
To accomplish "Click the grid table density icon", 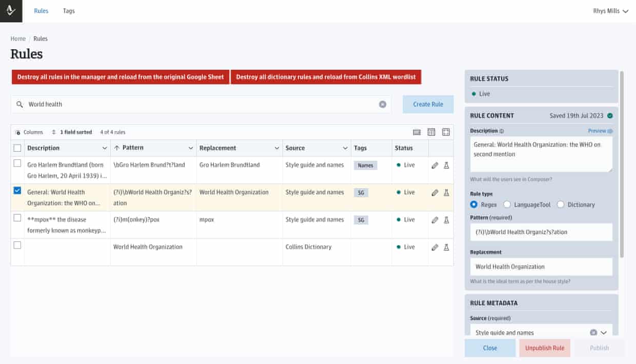I will point(431,132).
